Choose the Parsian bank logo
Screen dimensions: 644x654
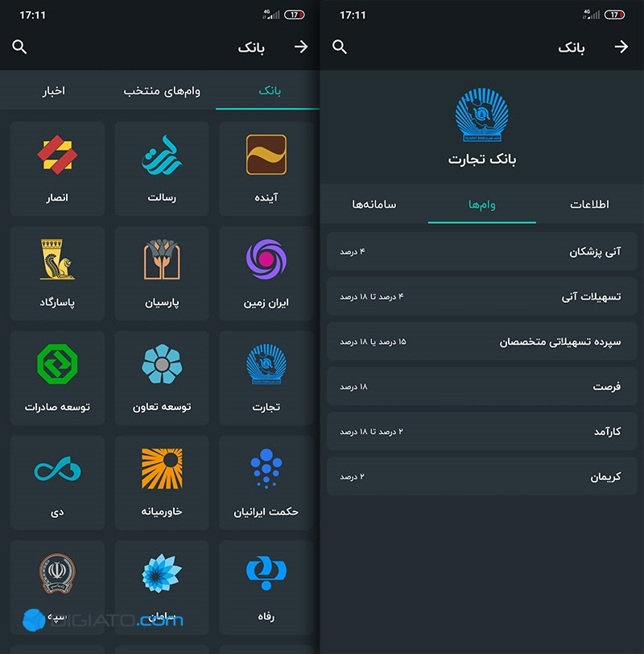click(162, 259)
